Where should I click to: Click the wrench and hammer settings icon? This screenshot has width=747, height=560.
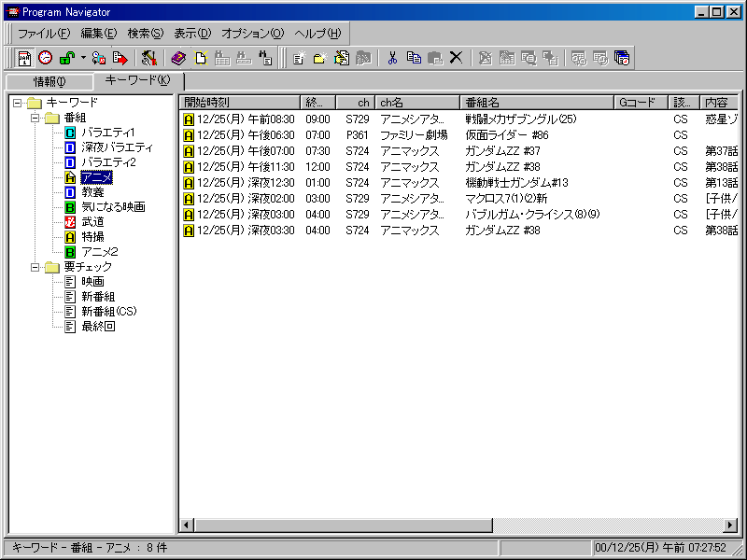point(148,58)
